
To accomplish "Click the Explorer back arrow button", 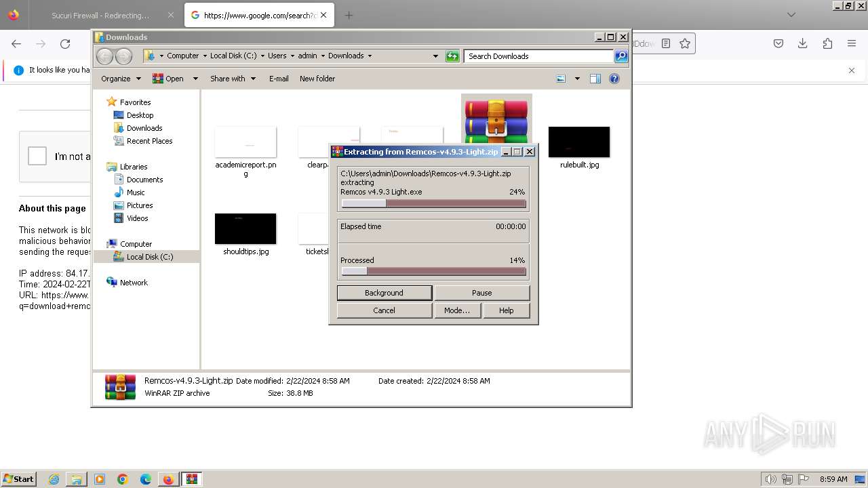I will 104,56.
